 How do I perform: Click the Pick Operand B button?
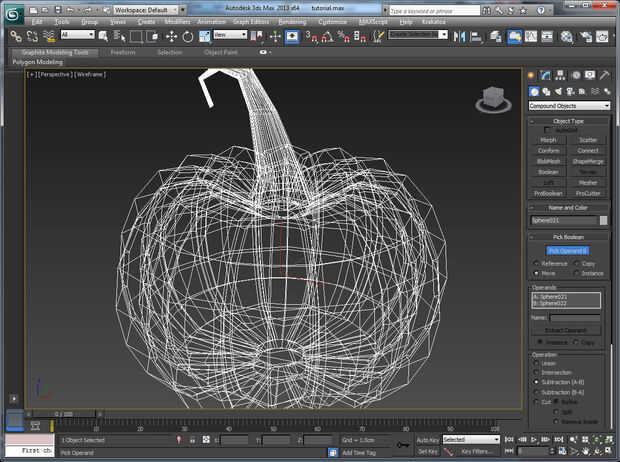coord(568,250)
